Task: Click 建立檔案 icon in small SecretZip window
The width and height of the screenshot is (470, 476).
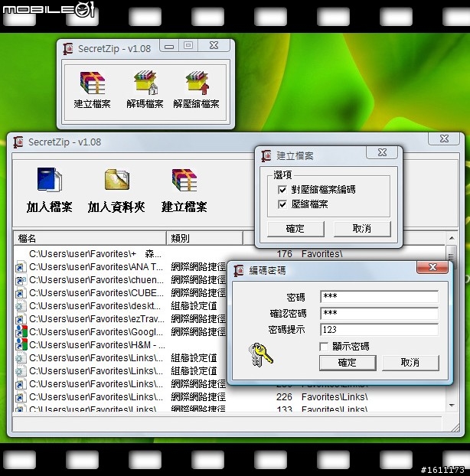Action: [93, 83]
